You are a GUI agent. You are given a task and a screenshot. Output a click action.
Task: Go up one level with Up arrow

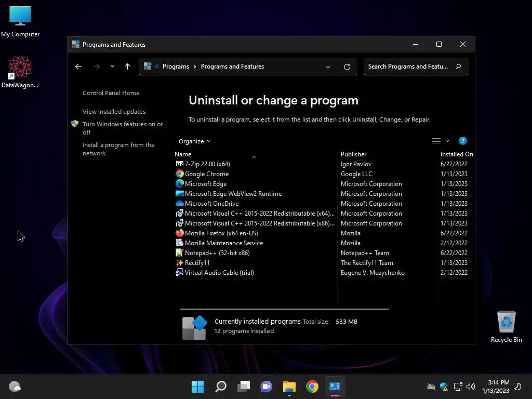click(128, 66)
